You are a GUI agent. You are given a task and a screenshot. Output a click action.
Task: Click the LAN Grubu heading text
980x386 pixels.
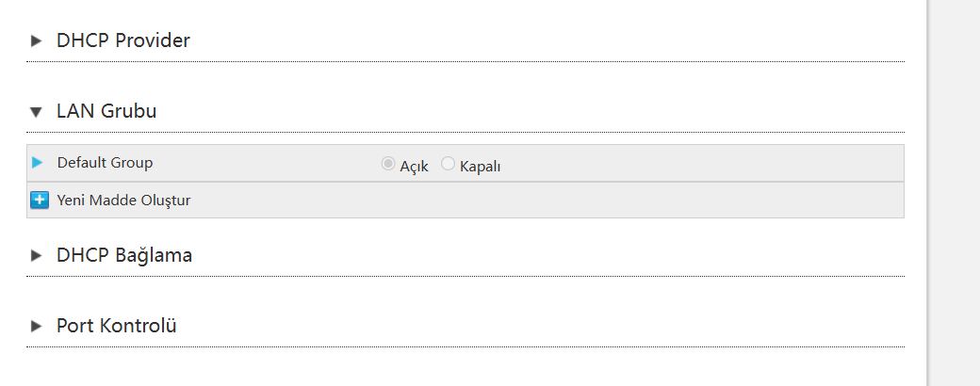[106, 111]
